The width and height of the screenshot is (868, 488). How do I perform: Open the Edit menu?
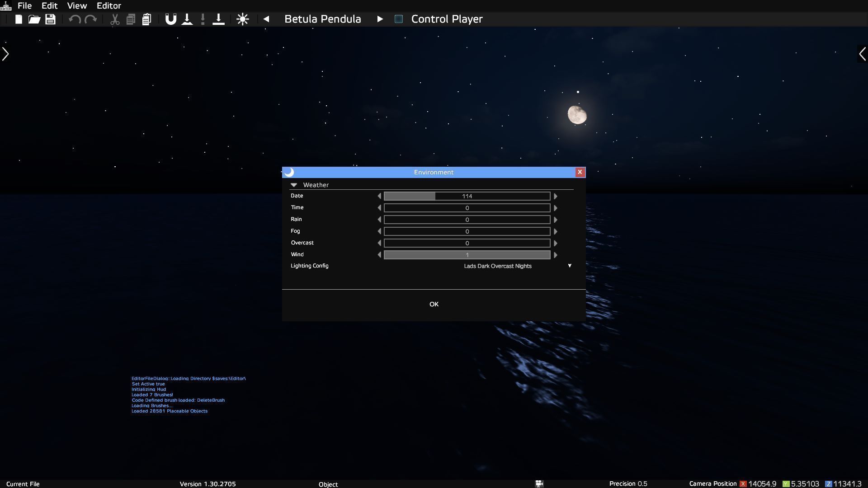point(49,5)
